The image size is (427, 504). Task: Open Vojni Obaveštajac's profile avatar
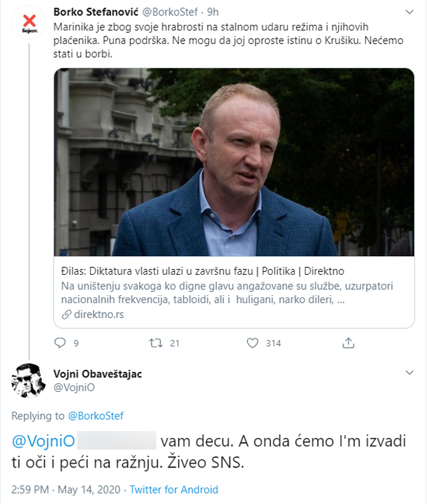click(x=29, y=380)
